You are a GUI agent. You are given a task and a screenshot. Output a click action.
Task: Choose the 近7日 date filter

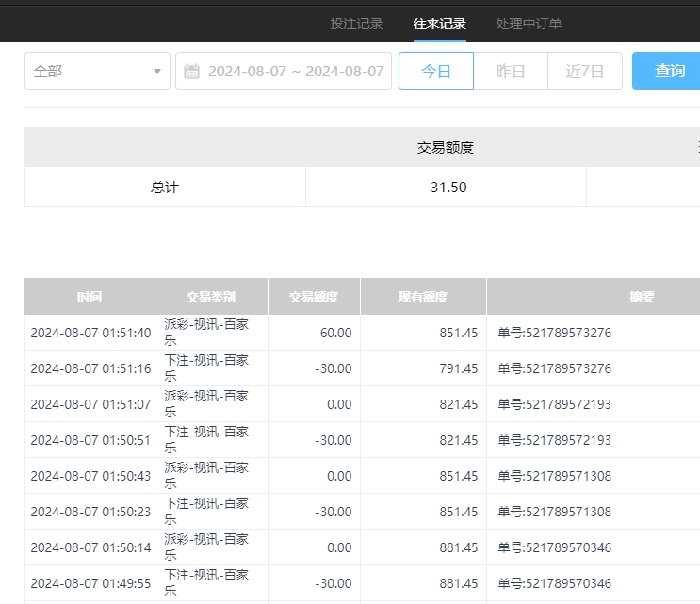pyautogui.click(x=584, y=71)
